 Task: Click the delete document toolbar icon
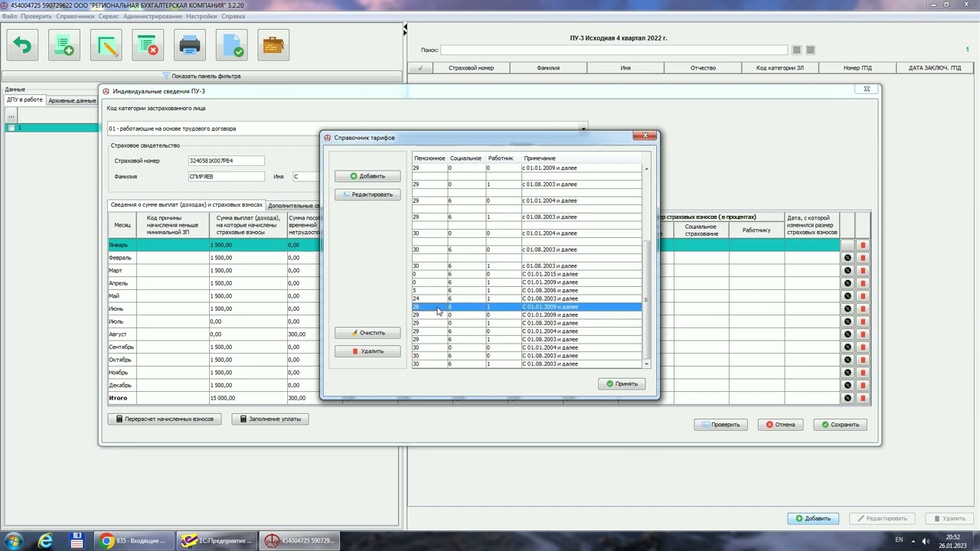(148, 45)
